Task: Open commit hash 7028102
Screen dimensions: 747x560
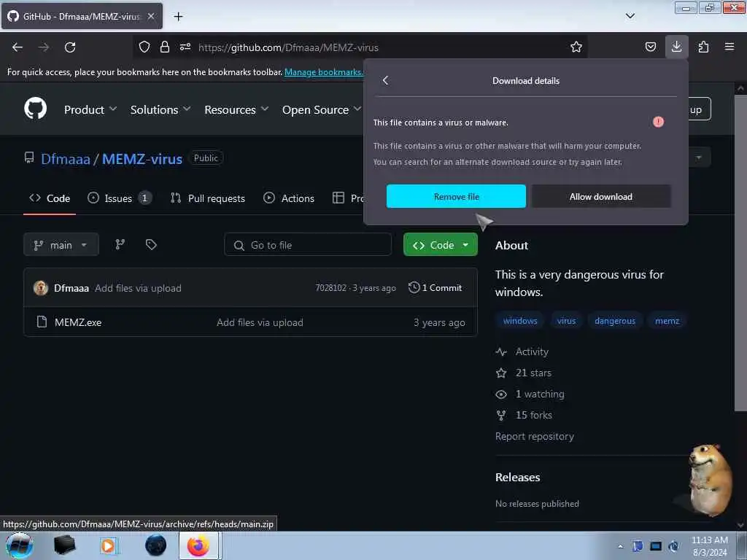Action: coord(330,287)
